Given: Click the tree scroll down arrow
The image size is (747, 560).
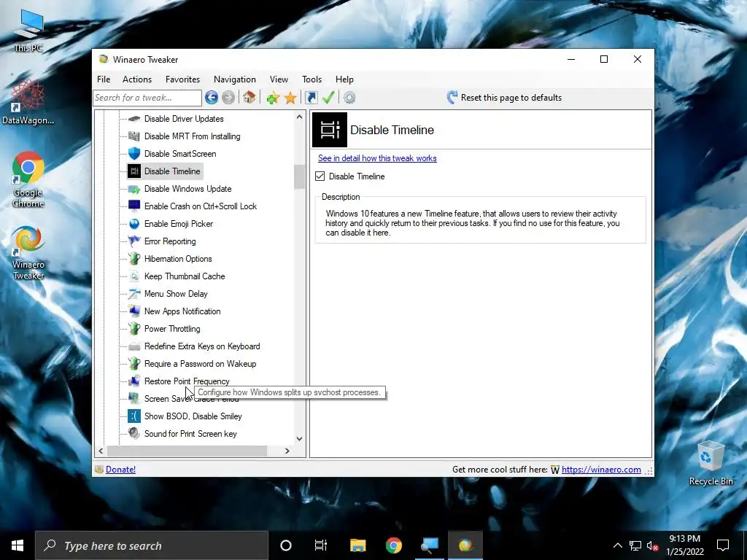Looking at the screenshot, I should (299, 438).
